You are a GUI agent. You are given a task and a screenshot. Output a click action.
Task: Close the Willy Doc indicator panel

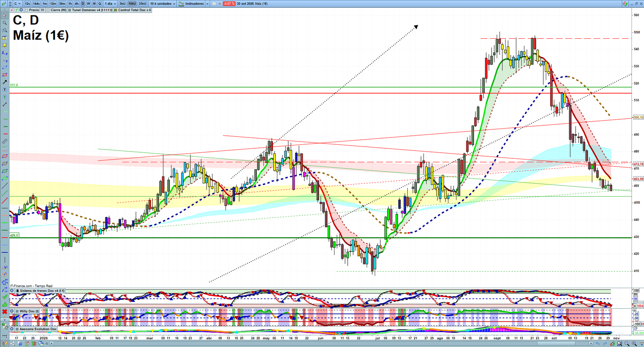[x=12, y=311]
